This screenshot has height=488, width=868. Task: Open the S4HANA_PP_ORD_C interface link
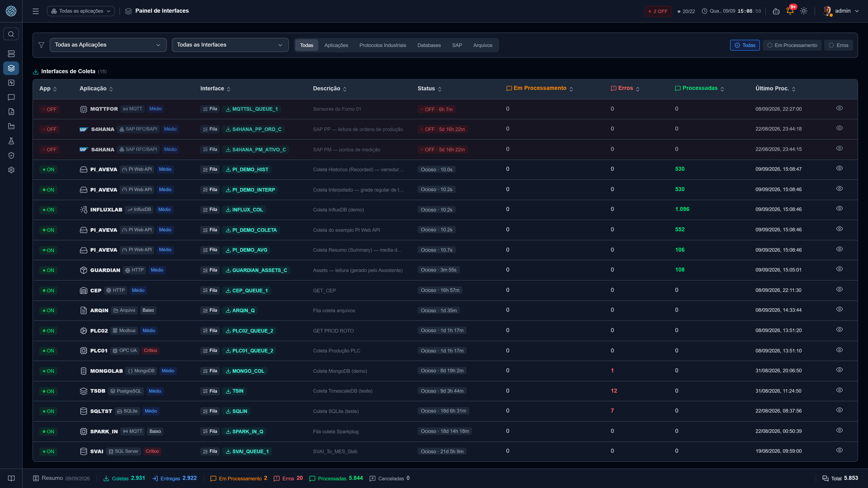[x=253, y=129]
